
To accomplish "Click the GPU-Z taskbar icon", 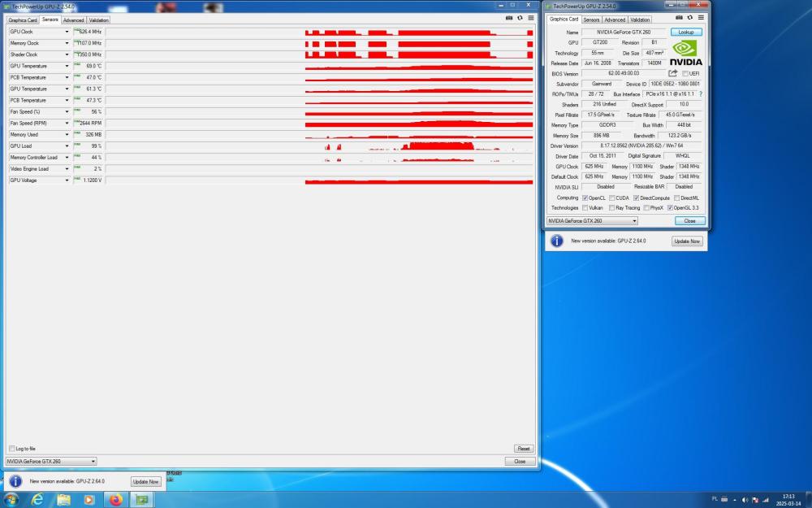I will point(142,500).
